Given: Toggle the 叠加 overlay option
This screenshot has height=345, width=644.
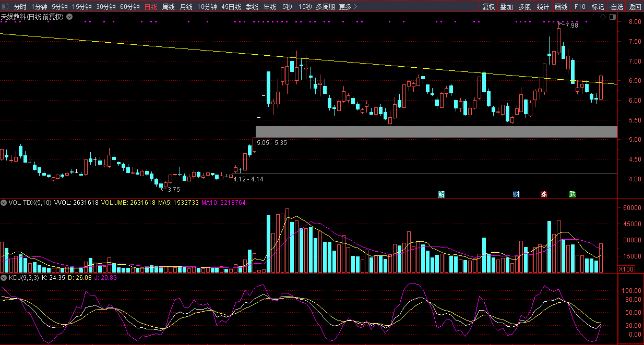Looking at the screenshot, I should tap(506, 7).
